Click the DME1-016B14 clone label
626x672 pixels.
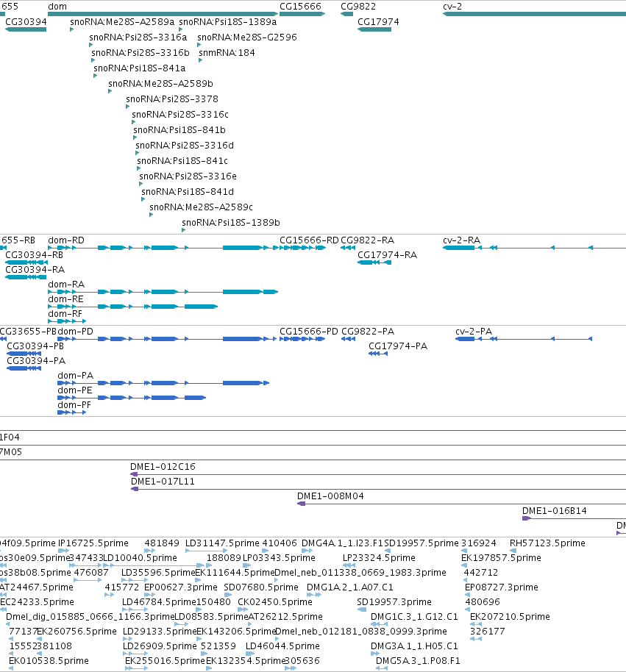(x=555, y=511)
